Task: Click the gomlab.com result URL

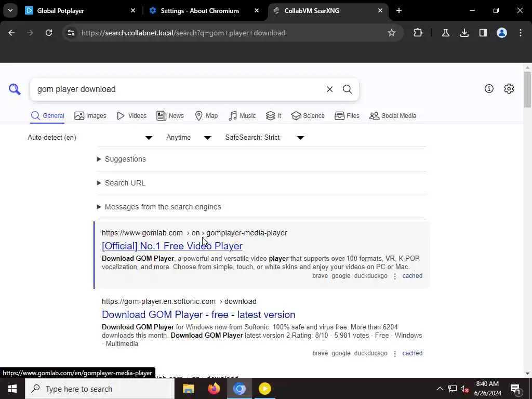Action: (194, 233)
